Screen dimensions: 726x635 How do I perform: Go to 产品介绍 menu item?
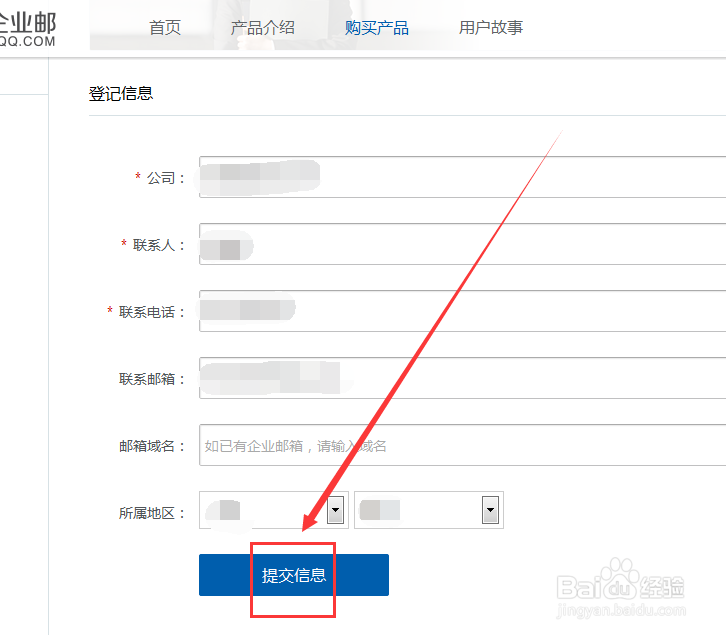(263, 28)
